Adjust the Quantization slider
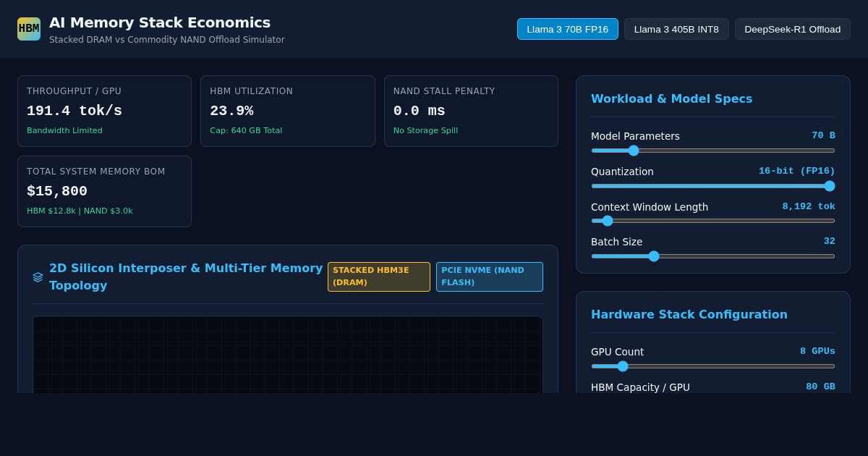 point(713,186)
